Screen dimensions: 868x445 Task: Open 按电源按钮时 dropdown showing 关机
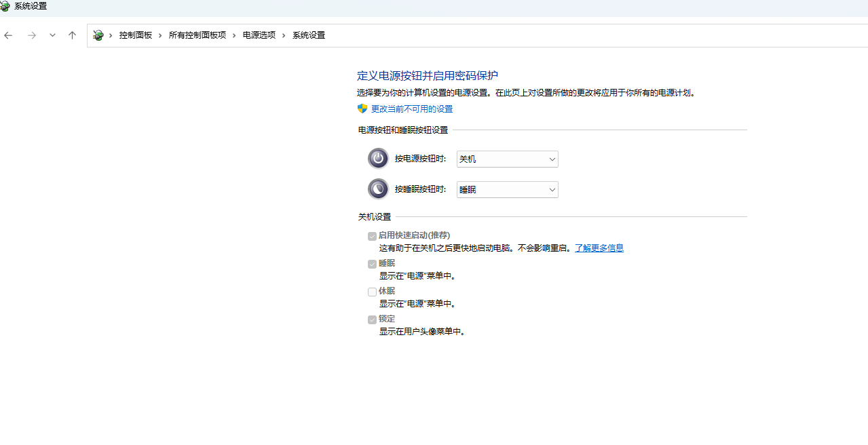(508, 159)
